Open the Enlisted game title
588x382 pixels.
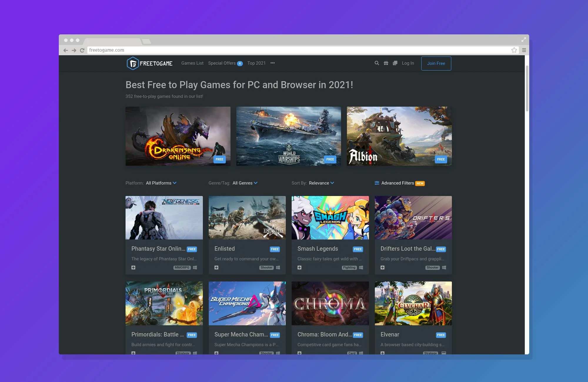(225, 249)
